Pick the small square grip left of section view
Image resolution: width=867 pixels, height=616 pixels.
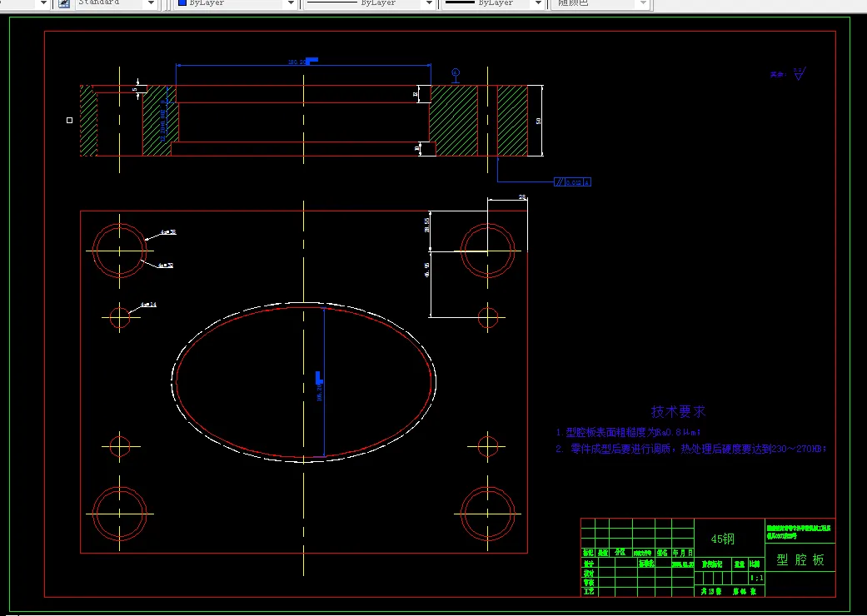pos(70,120)
